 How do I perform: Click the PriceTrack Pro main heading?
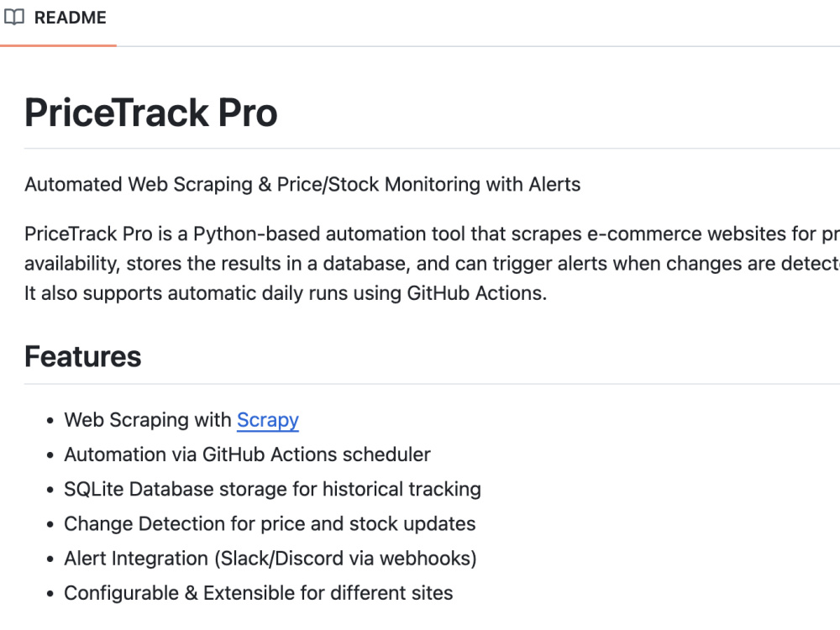pyautogui.click(x=151, y=113)
